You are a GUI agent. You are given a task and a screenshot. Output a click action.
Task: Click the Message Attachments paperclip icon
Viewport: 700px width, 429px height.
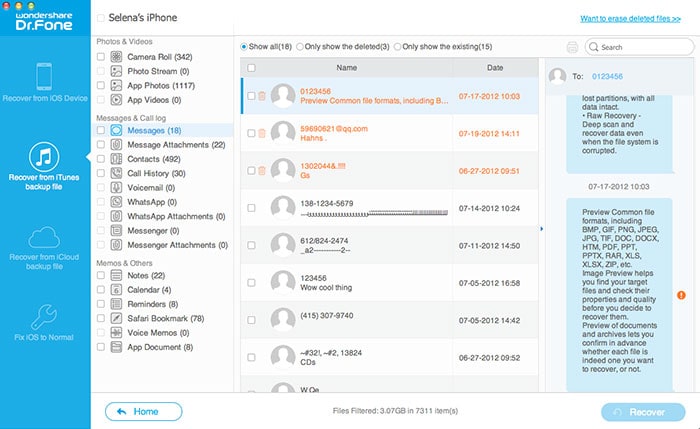117,145
